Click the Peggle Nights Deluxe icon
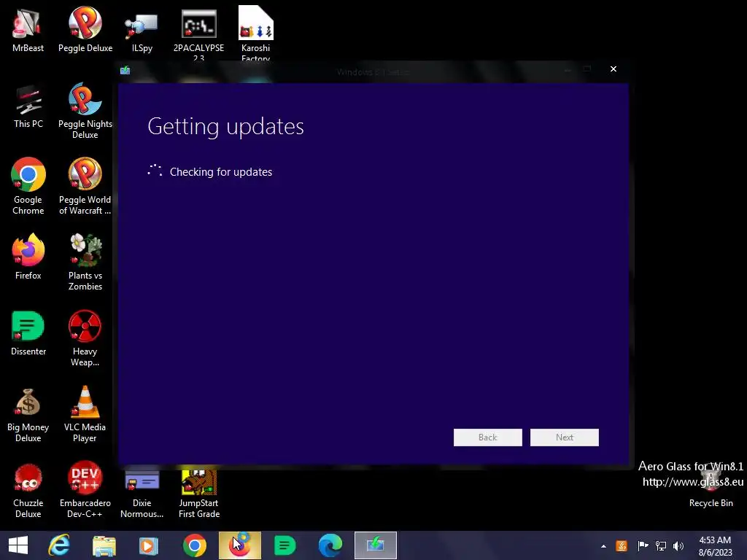747x560 pixels. click(x=85, y=111)
